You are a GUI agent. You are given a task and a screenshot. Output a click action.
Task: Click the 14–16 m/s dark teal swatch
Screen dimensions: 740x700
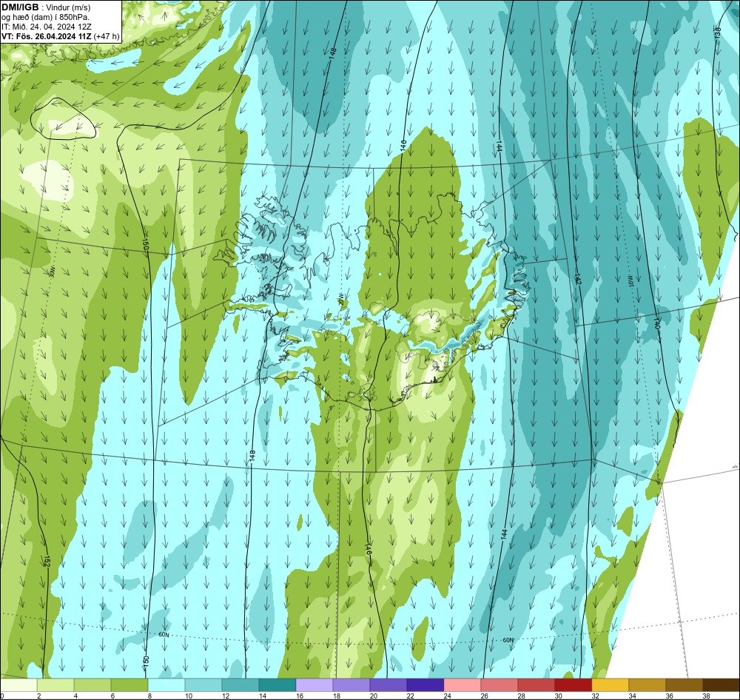tap(277, 684)
